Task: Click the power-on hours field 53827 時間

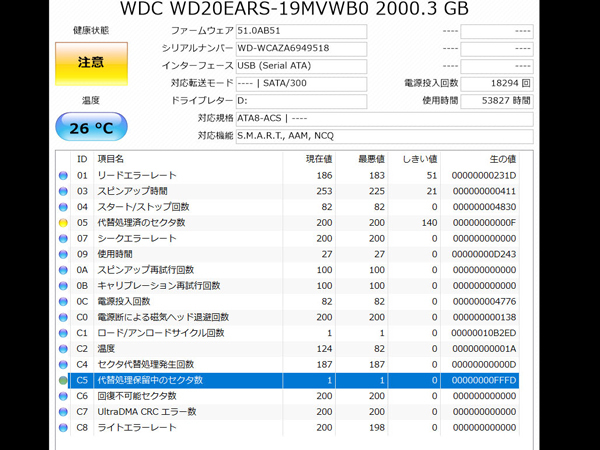Action: point(497,101)
